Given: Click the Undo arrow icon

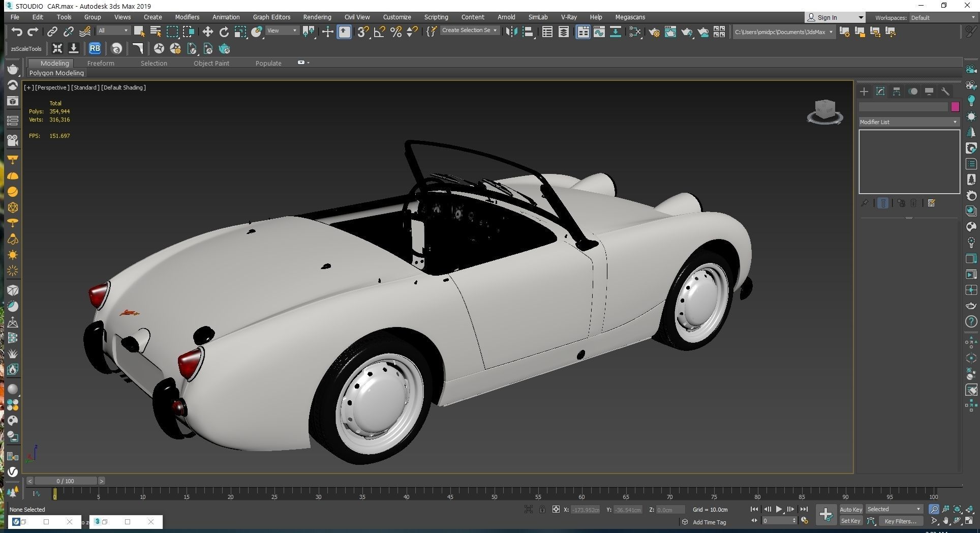Looking at the screenshot, I should (17, 32).
